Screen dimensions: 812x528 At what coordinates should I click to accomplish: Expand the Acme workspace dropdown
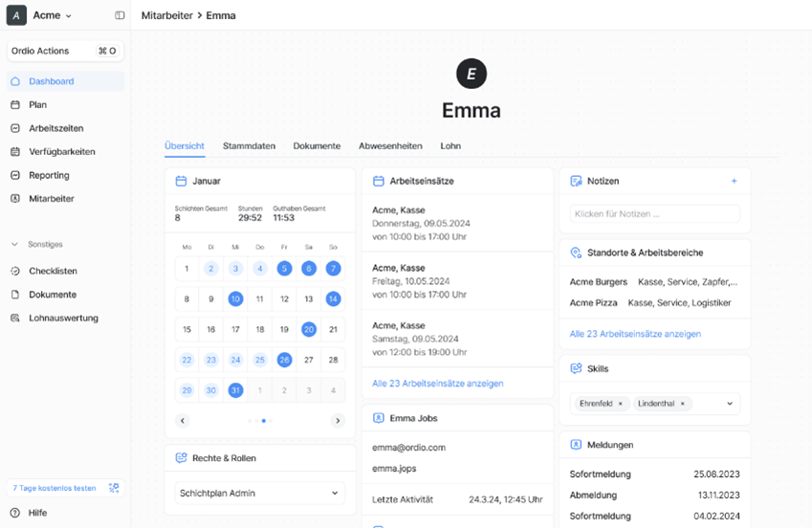(68, 16)
